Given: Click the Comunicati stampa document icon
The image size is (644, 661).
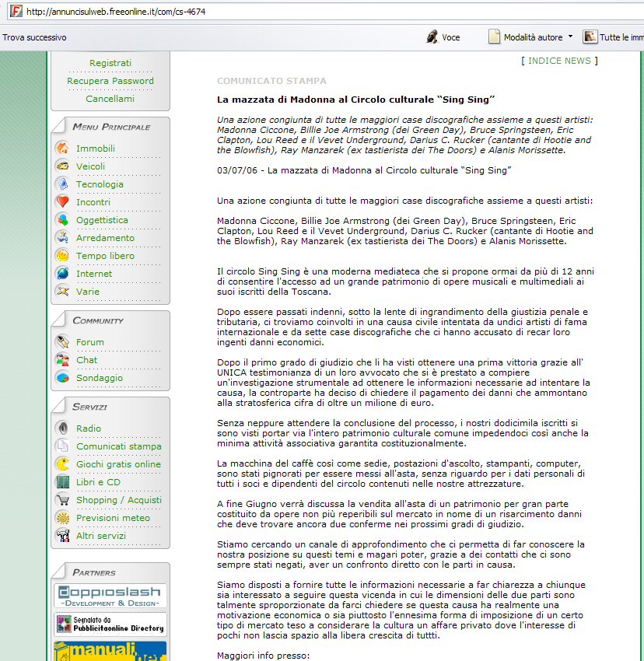Looking at the screenshot, I should coord(62,446).
